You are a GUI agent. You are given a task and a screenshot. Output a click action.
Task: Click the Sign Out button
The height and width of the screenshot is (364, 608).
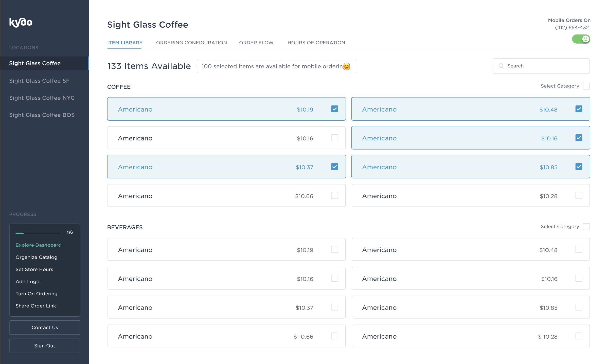[45, 346]
